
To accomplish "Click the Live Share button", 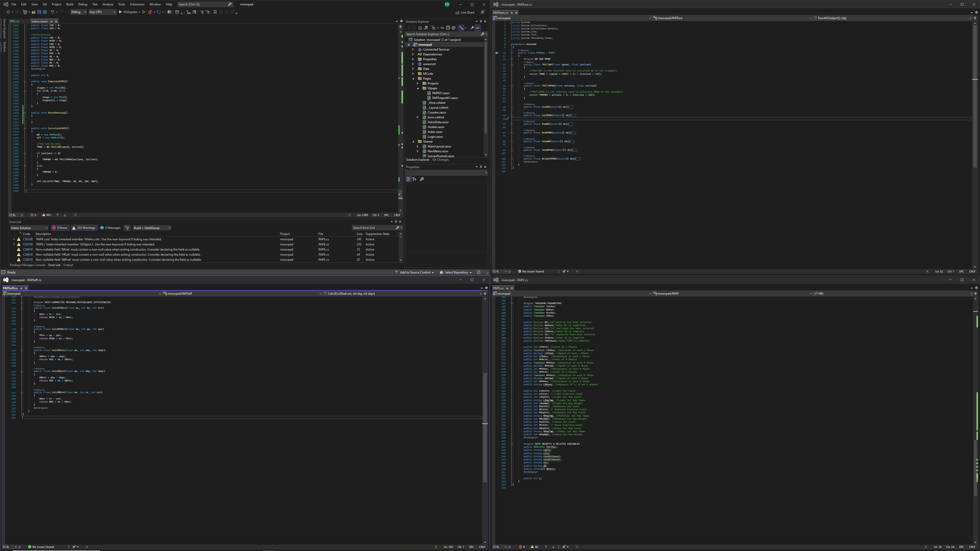I will pyautogui.click(x=465, y=12).
